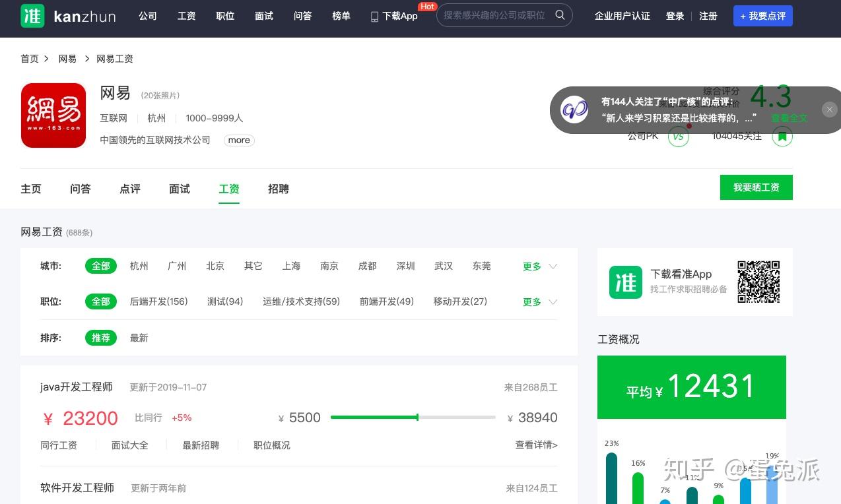841x504 pixels.
Task: Open 榜单 in top navigation
Action: [x=341, y=16]
